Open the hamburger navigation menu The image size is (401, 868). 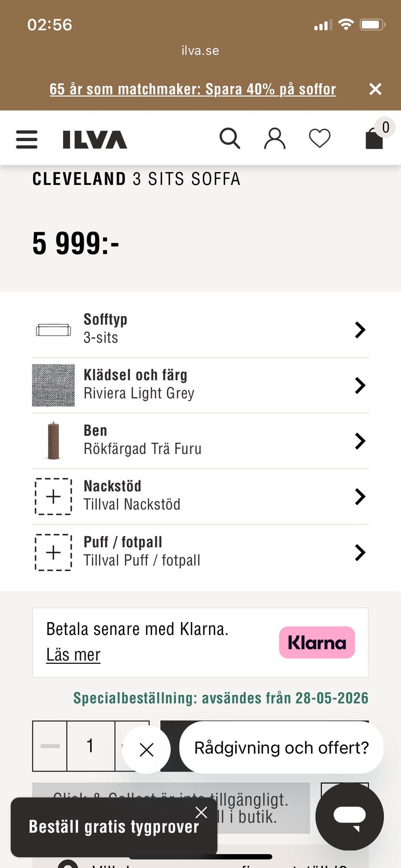(27, 139)
